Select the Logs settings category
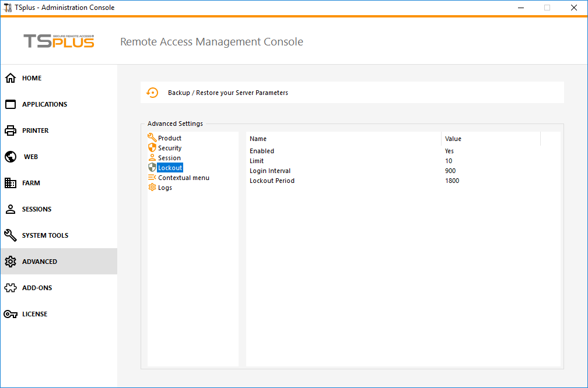 click(x=165, y=188)
